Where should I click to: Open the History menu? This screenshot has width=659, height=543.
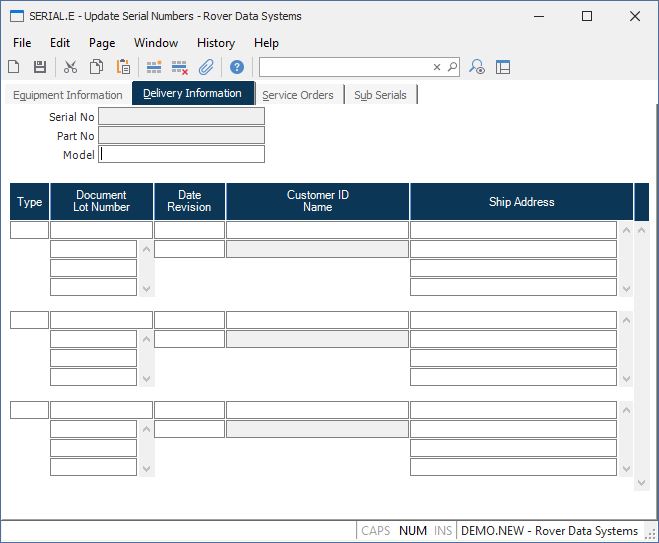pyautogui.click(x=215, y=43)
